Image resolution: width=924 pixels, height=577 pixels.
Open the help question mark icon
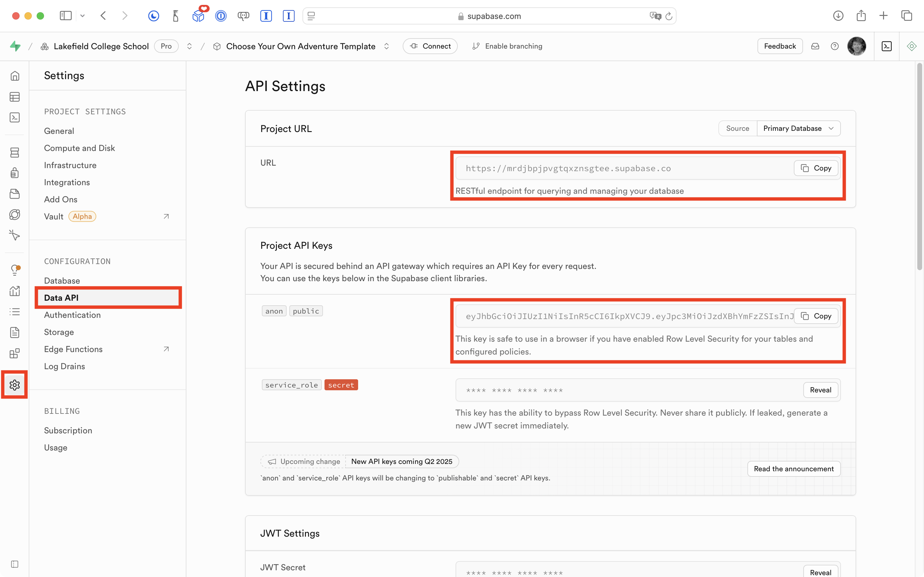coord(834,46)
